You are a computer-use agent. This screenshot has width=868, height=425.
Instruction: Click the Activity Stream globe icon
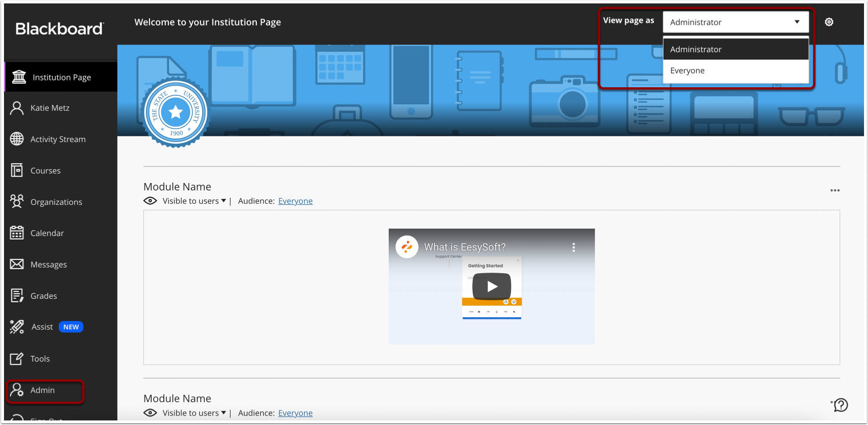click(x=17, y=139)
